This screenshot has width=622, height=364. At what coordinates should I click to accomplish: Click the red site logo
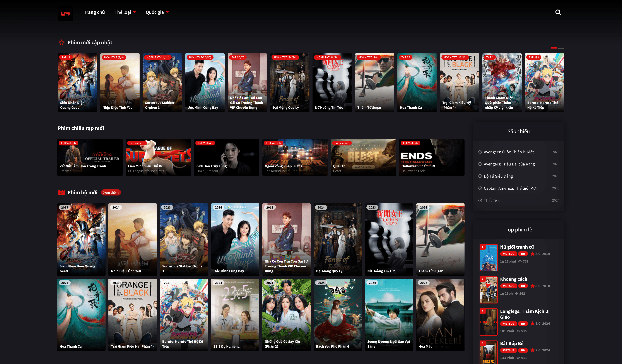(x=65, y=13)
